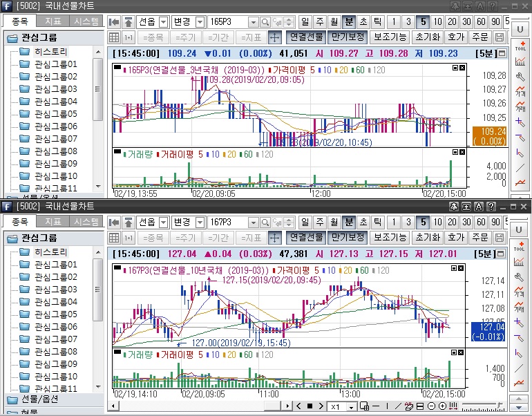Viewport: 532px width, 416px height.
Task: Click the zoom slider at bottom right
Action: click(477, 406)
